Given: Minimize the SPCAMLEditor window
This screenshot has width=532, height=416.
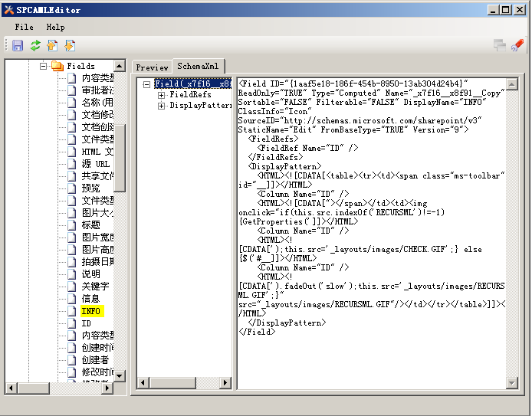Looking at the screenshot, I should [x=494, y=10].
